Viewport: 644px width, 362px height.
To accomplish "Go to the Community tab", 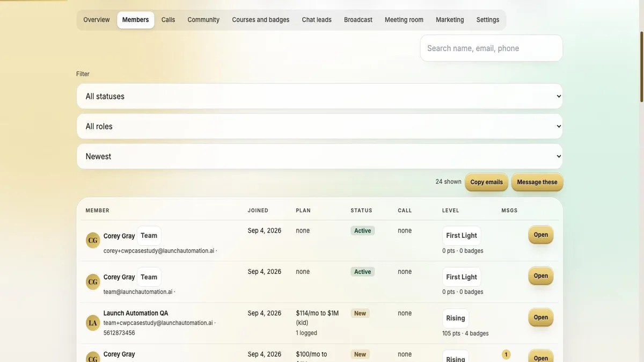I will (203, 20).
